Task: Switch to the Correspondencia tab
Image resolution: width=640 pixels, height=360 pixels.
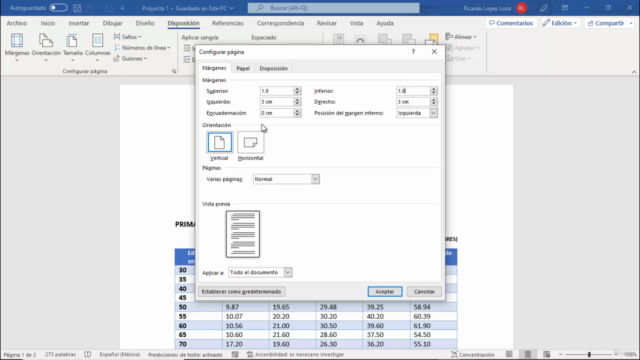Action: click(x=280, y=23)
